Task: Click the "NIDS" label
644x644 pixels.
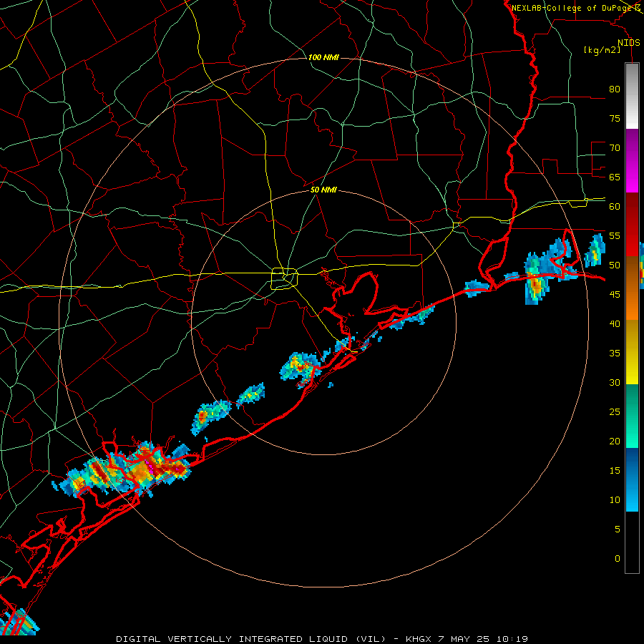Action: [629, 43]
